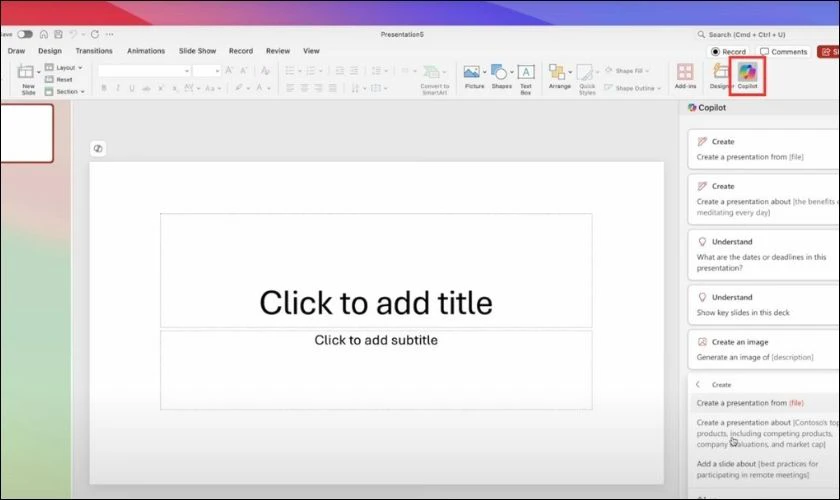
Task: Apply Bold formatting
Action: click(x=103, y=88)
